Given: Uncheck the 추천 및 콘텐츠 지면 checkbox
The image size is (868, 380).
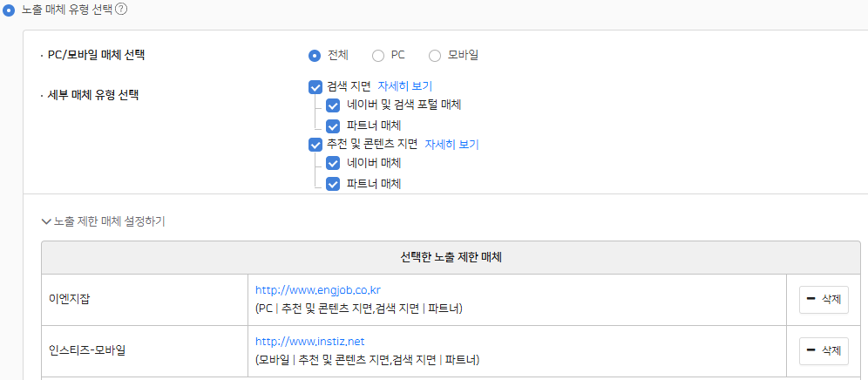Looking at the screenshot, I should pos(315,144).
